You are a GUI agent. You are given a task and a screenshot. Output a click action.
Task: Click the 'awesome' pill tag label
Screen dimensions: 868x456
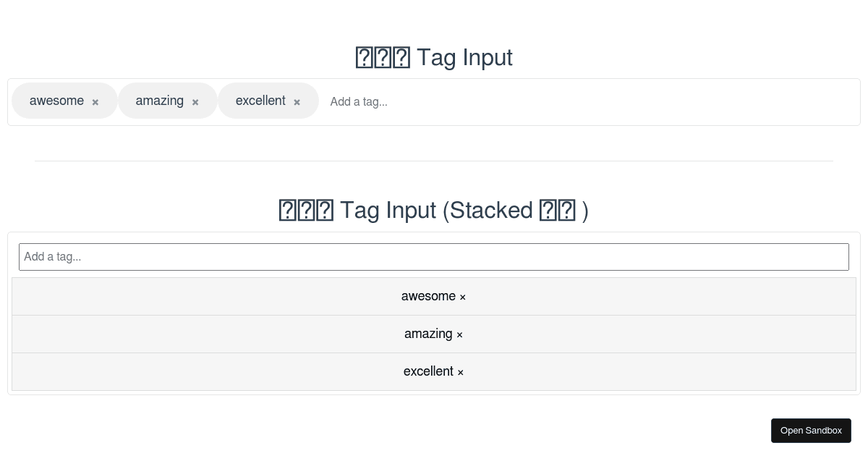[x=56, y=101]
